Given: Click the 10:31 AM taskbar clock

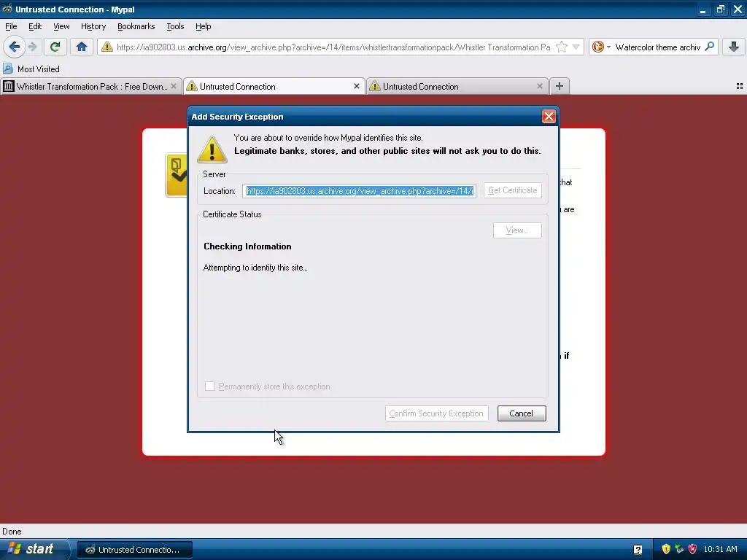Looking at the screenshot, I should pyautogui.click(x=720, y=549).
